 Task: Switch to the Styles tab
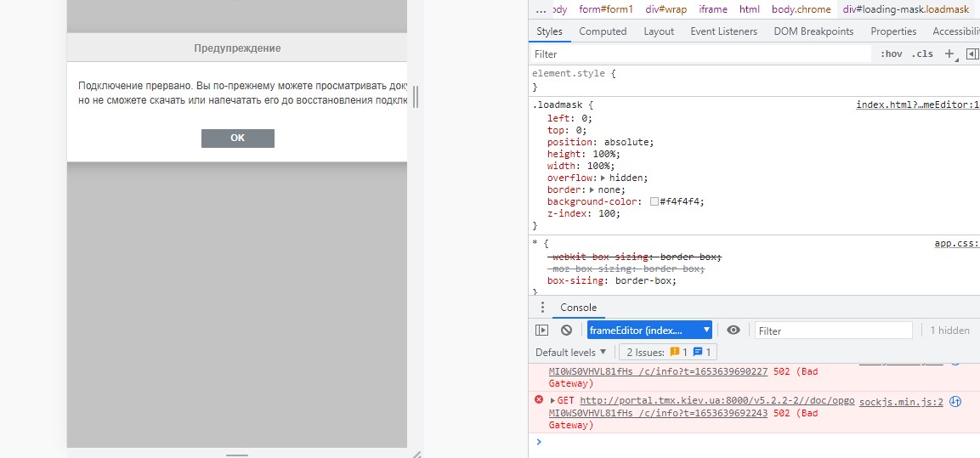click(549, 31)
